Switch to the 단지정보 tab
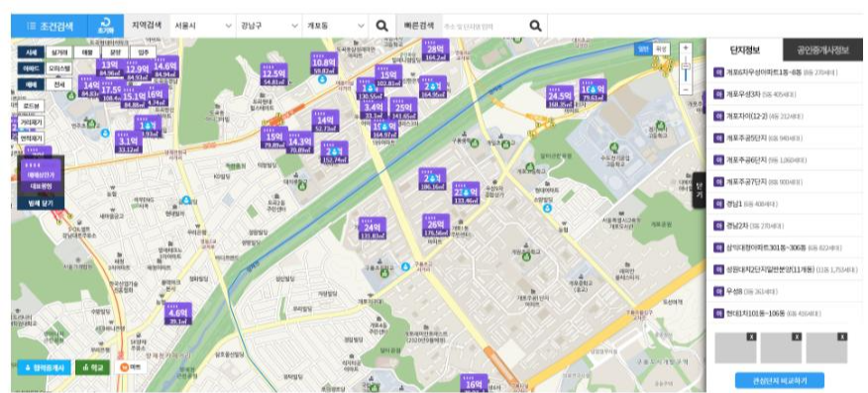 (x=745, y=50)
